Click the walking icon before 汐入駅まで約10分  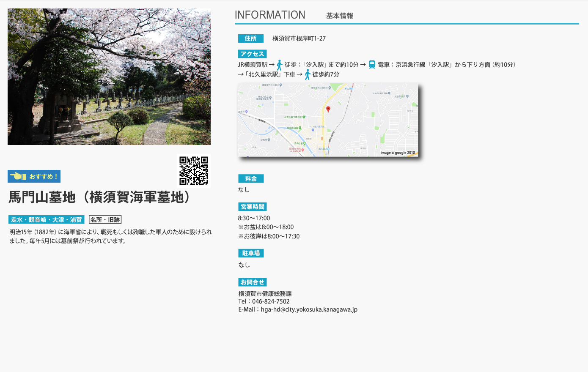point(279,65)
